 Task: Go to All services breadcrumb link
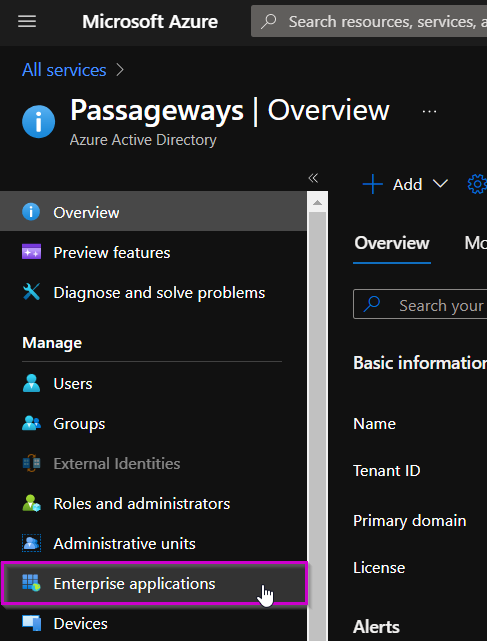(64, 70)
